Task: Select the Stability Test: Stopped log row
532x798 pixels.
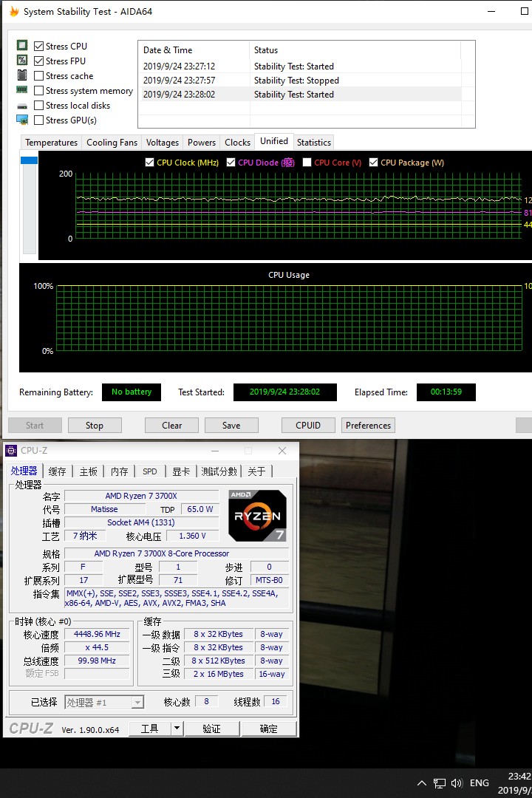Action: click(300, 81)
